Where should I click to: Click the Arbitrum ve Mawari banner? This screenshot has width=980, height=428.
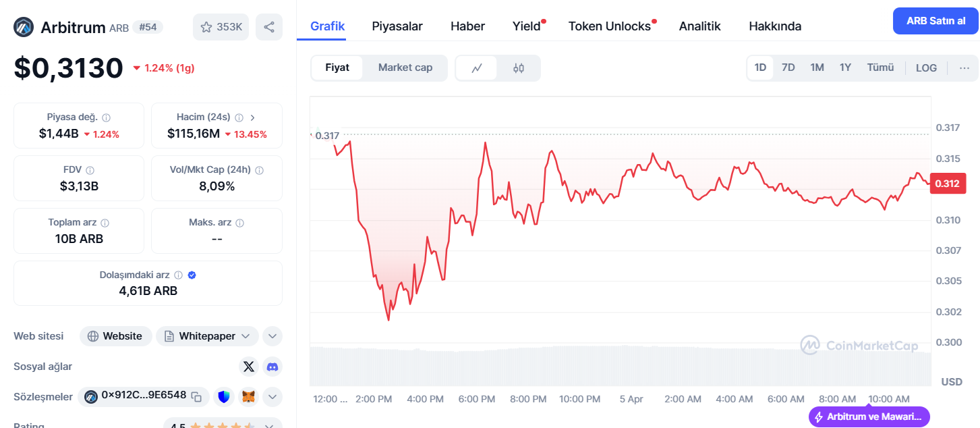pyautogui.click(x=869, y=417)
